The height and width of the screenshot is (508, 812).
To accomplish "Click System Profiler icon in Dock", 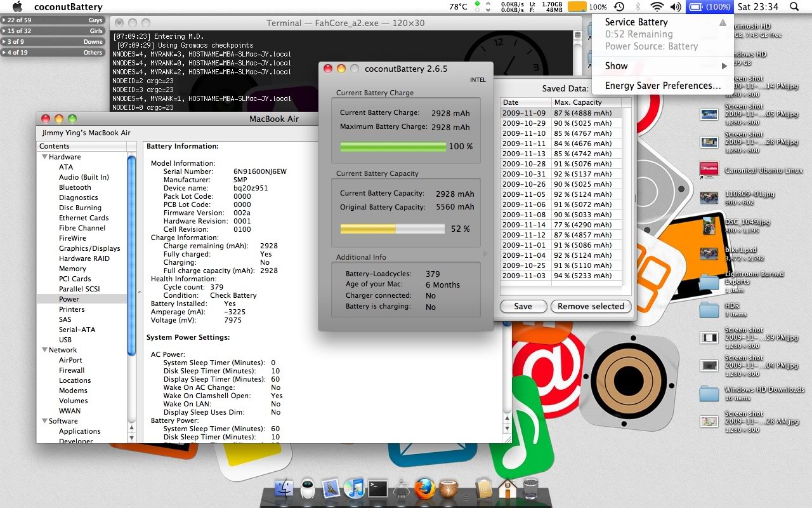I will (x=401, y=489).
